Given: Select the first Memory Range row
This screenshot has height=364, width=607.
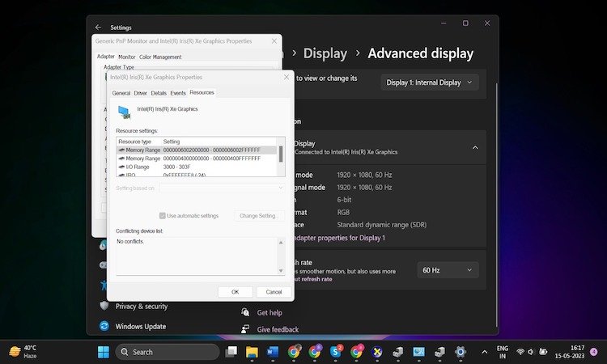Looking at the screenshot, I should click(197, 150).
